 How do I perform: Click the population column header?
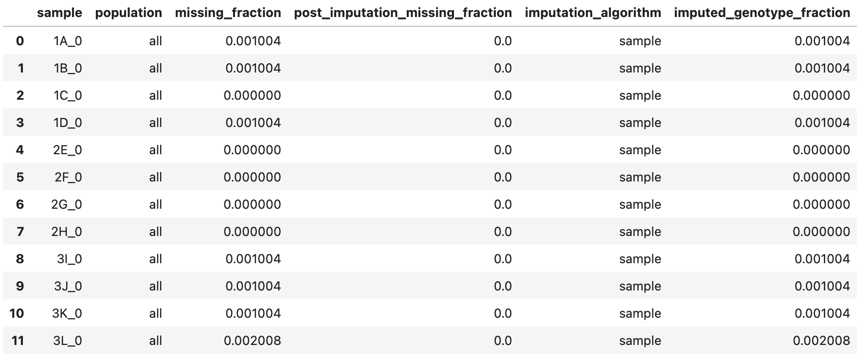[128, 13]
